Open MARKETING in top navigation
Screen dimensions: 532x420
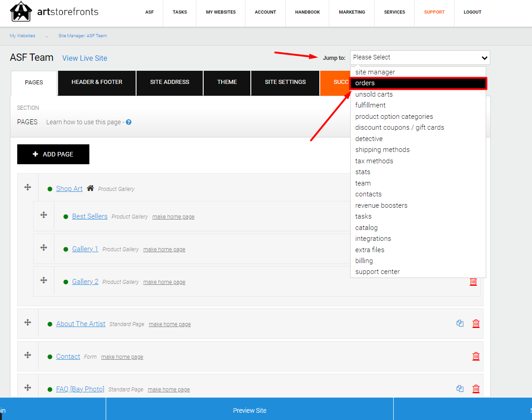coord(352,12)
